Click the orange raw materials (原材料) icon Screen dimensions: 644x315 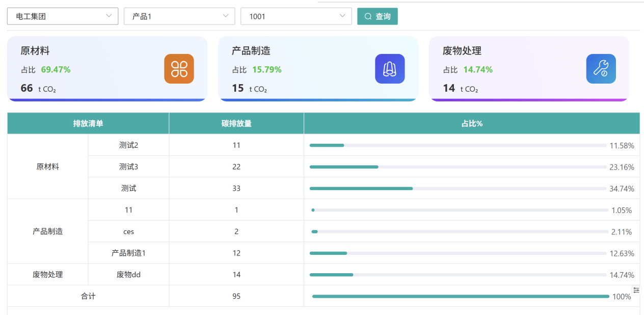[179, 69]
